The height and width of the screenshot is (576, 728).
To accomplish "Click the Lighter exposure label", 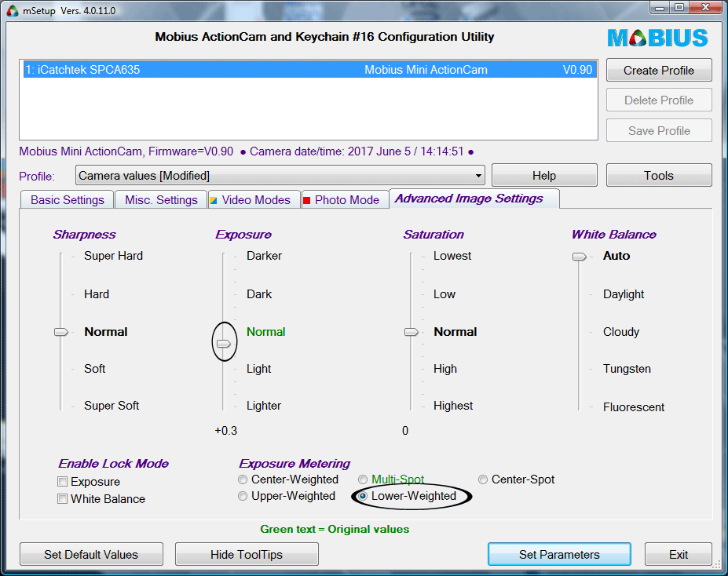I will tap(264, 406).
